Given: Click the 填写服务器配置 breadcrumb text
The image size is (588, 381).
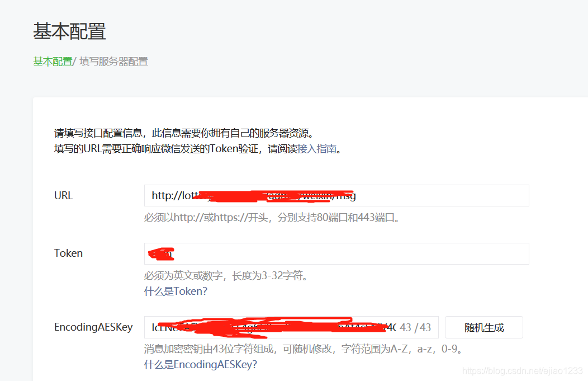Looking at the screenshot, I should pyautogui.click(x=113, y=61).
